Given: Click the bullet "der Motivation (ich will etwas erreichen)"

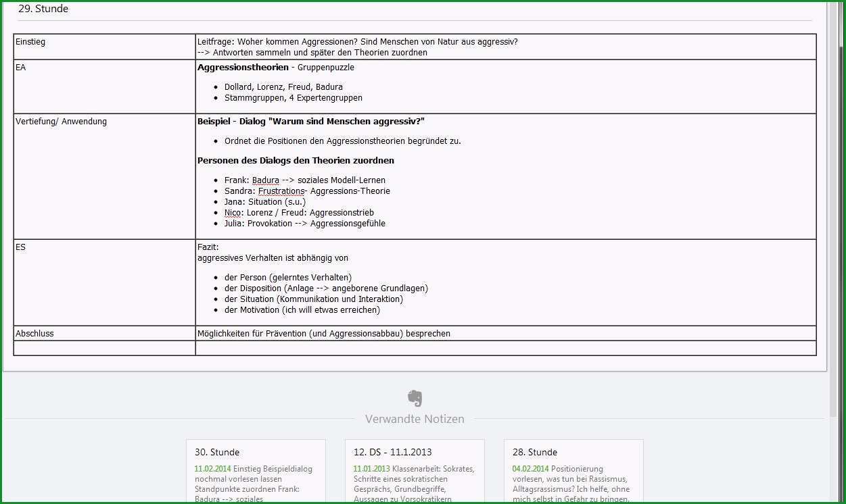Looking at the screenshot, I should 302,310.
